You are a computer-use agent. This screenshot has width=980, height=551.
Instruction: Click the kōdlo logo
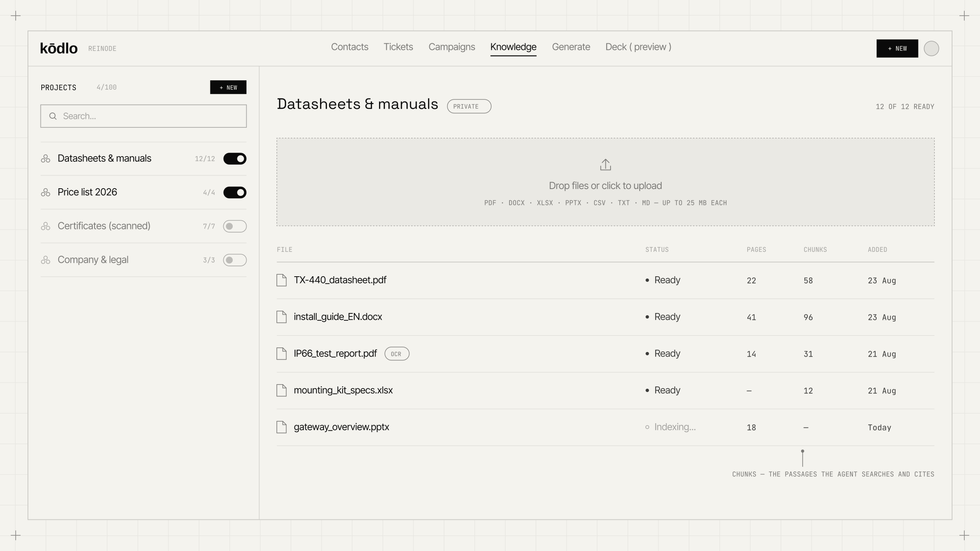tap(59, 48)
